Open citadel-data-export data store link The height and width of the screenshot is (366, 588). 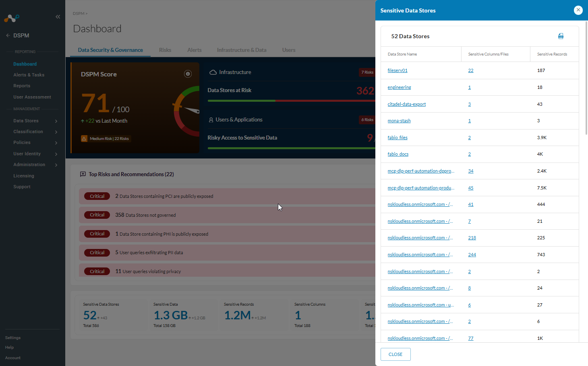pyautogui.click(x=407, y=104)
